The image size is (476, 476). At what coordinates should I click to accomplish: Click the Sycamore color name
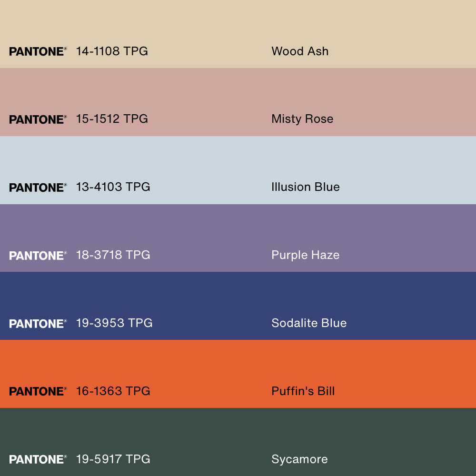point(299,459)
